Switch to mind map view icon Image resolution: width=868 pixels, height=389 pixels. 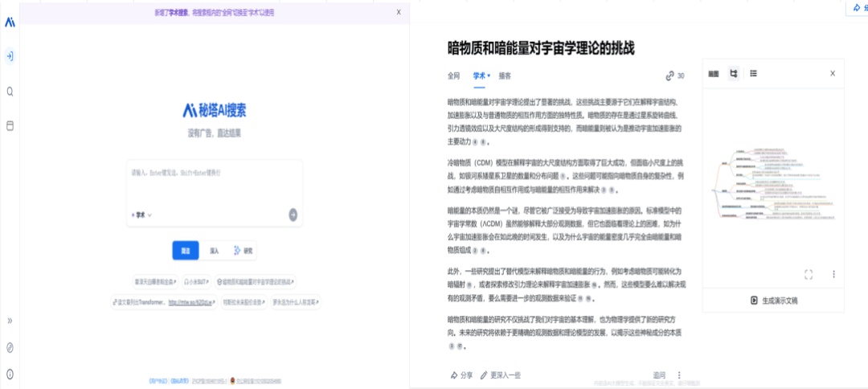[x=733, y=73]
